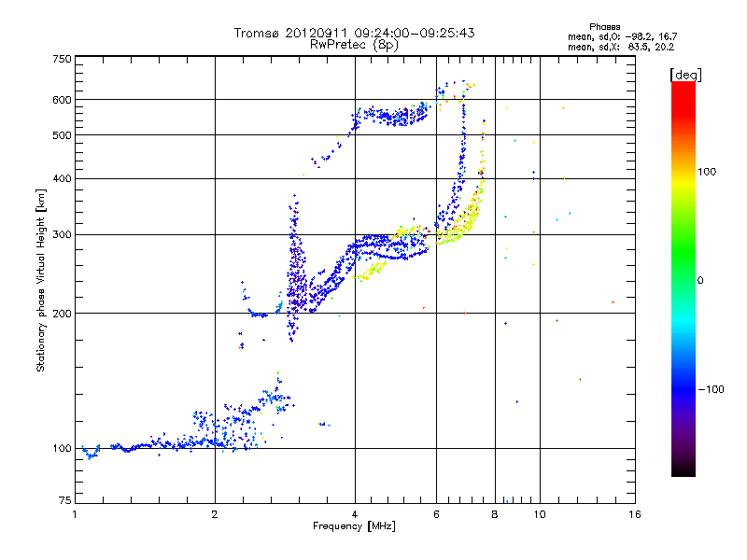Screen dimensions: 747x560
Task: Click the y-axis label '300'
Action: click(62, 235)
